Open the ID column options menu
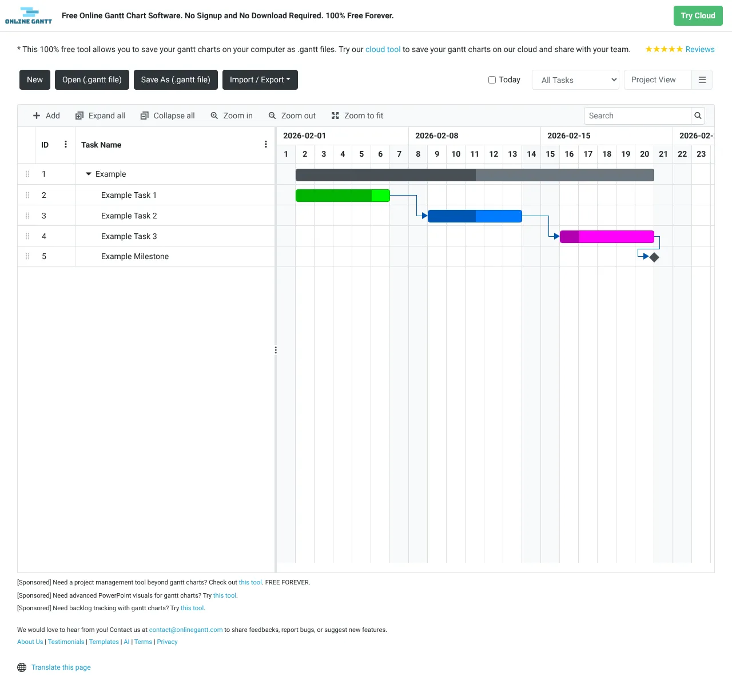 (x=65, y=145)
